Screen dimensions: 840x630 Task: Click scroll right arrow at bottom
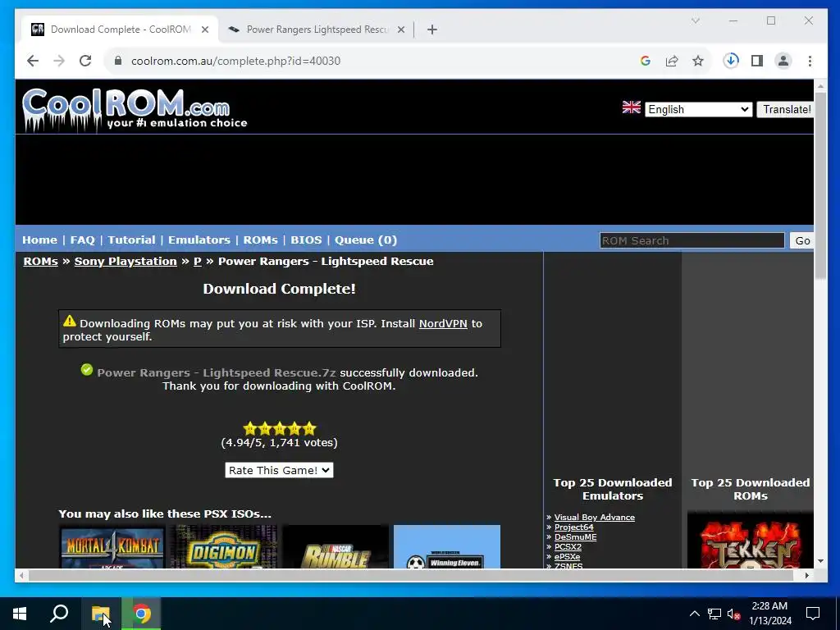pyautogui.click(x=807, y=575)
